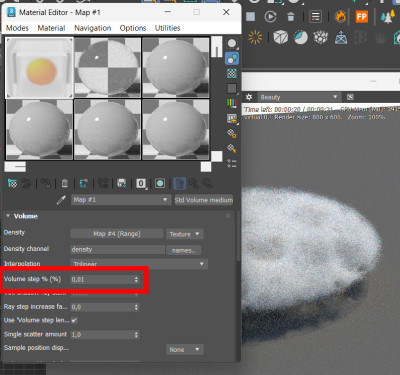
Task: Toggle the Background checker icon
Action: (232, 73)
